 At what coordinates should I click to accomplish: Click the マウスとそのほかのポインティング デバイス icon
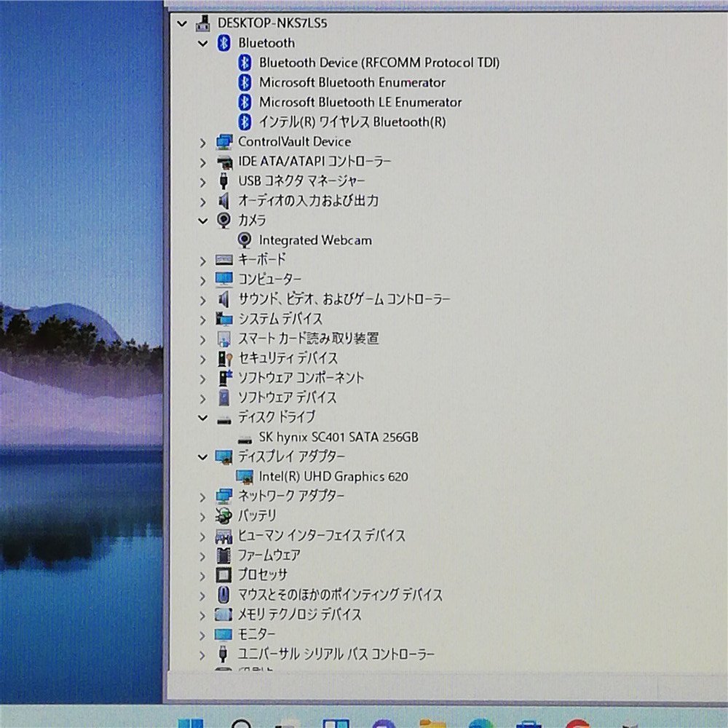[x=223, y=595]
